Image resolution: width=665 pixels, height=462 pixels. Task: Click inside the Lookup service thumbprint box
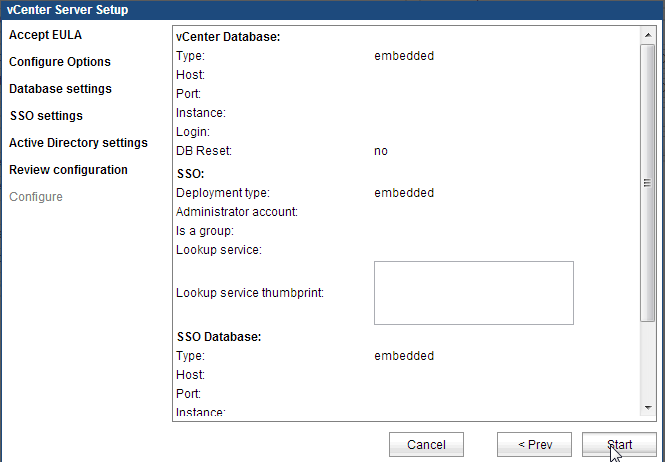473,293
